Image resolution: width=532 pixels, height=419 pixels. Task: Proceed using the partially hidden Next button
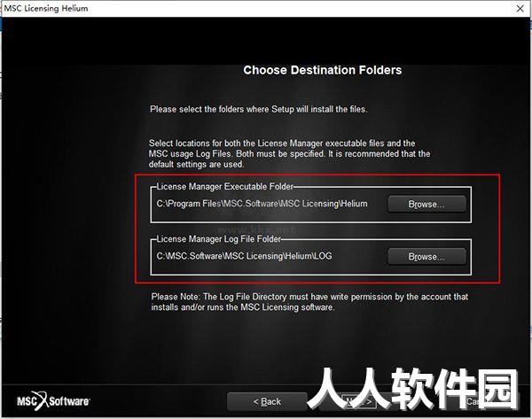pyautogui.click(x=359, y=402)
